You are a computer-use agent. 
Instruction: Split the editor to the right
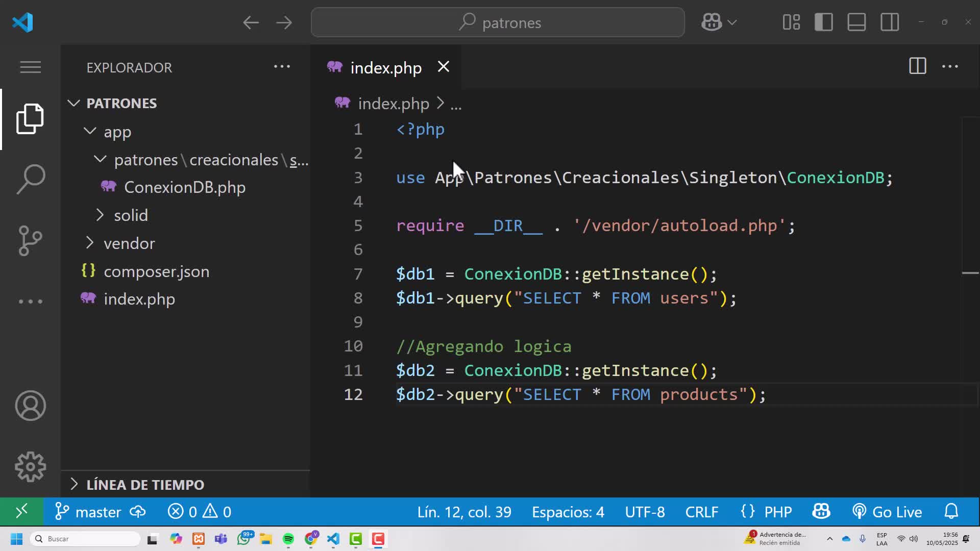[x=917, y=66]
